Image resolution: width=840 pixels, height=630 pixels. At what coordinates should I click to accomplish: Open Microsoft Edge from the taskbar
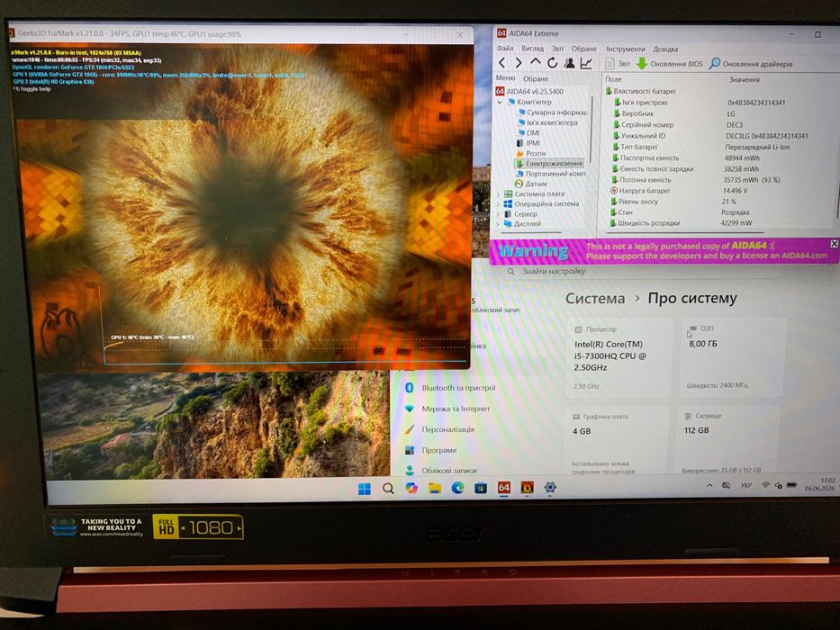tap(457, 488)
